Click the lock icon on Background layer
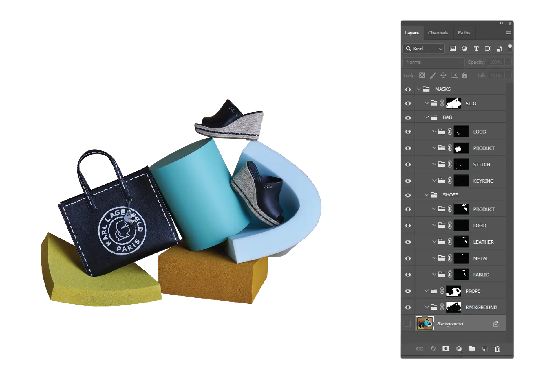The image size is (556, 392). [496, 324]
